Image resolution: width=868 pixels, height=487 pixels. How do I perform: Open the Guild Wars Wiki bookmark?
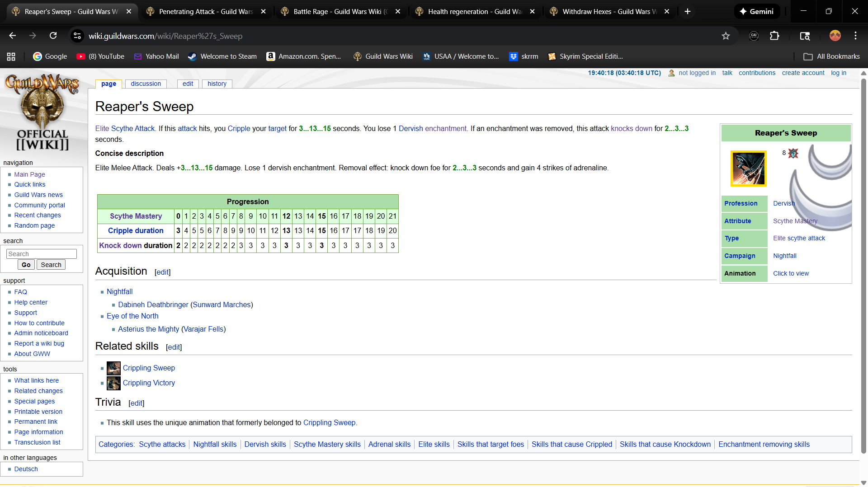[383, 56]
